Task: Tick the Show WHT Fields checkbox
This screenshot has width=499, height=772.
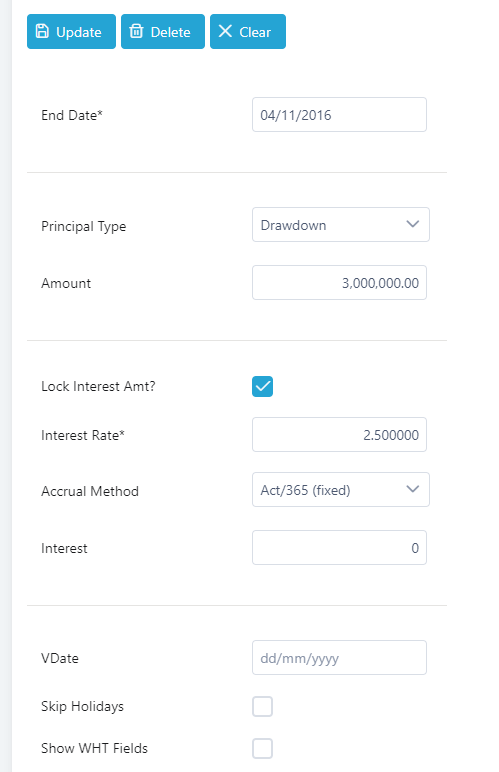Action: coord(262,748)
